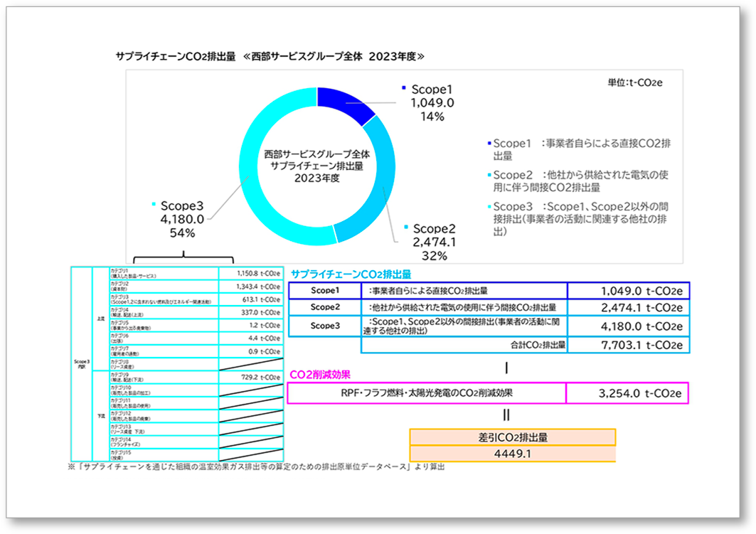
Task: Click the description ":事業者自らによる直接CO2排出量" in the summary table
Action: click(464, 291)
